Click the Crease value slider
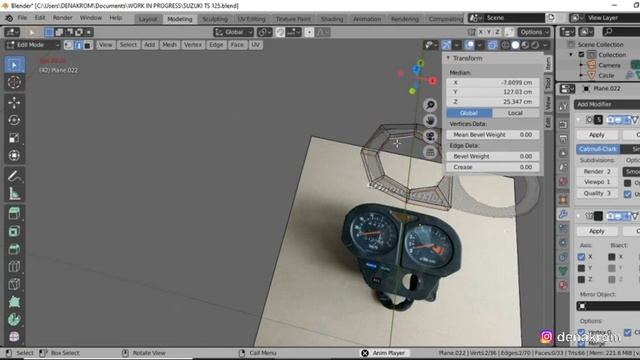The width and height of the screenshot is (640, 360). point(493,167)
